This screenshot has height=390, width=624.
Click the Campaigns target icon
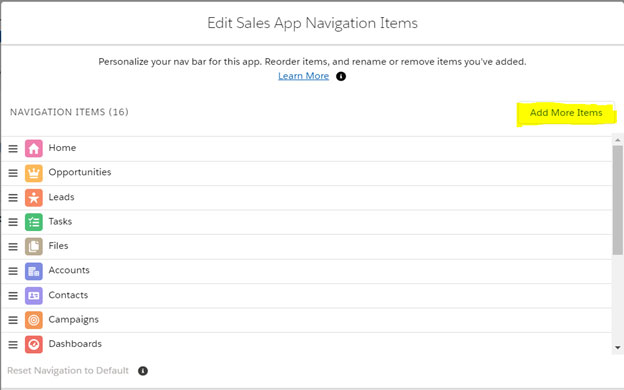(33, 320)
